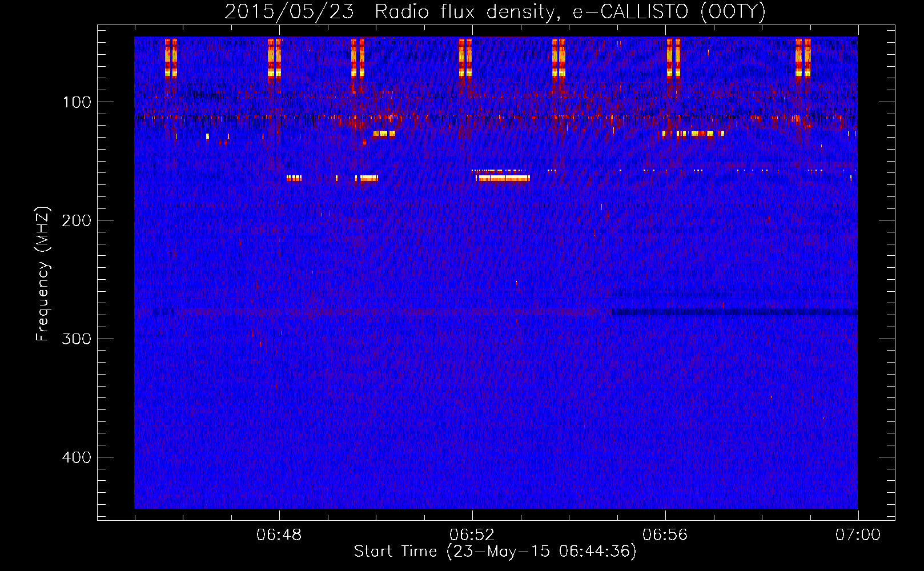Click the long bright burst near 06:53
Viewport: 924px width, 571px height.
click(x=503, y=178)
